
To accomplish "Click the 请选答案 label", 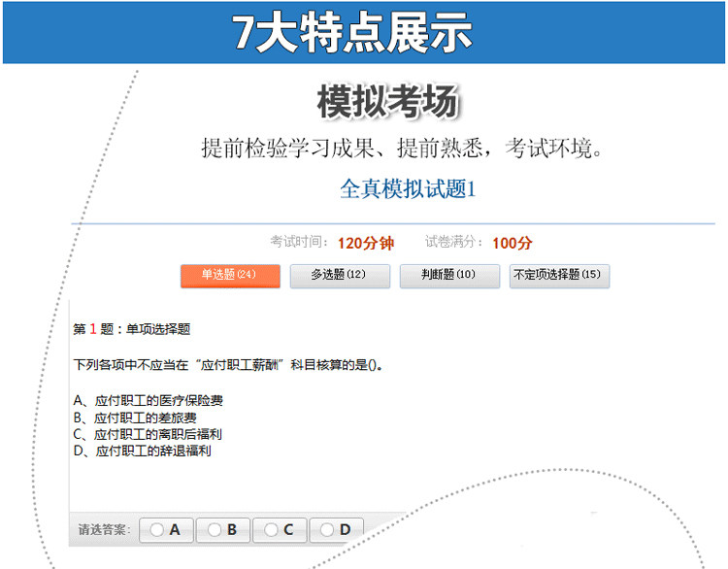I will [x=104, y=529].
